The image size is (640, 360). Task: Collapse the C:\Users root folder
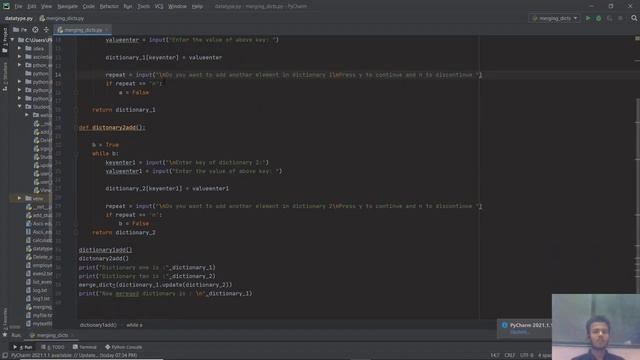(x=13, y=40)
